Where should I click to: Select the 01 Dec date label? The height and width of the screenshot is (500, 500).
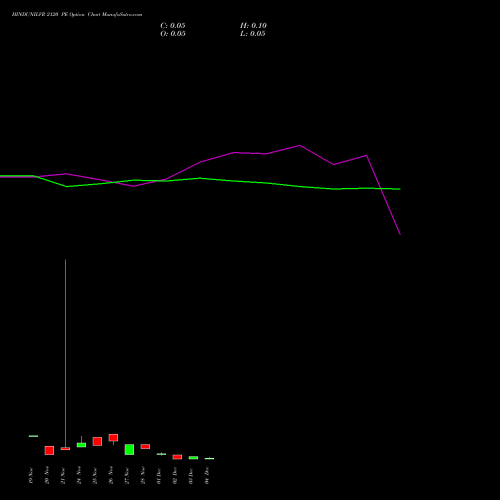click(159, 476)
